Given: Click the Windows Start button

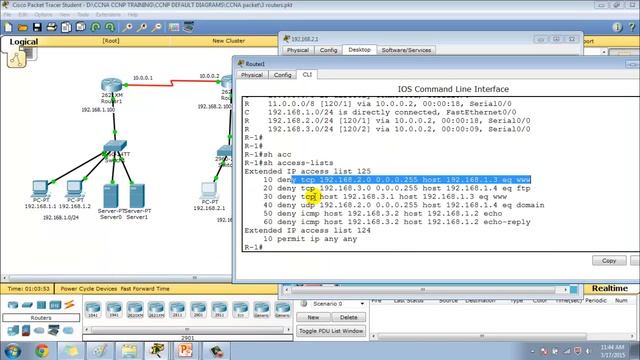Looking at the screenshot, I should coord(12,351).
